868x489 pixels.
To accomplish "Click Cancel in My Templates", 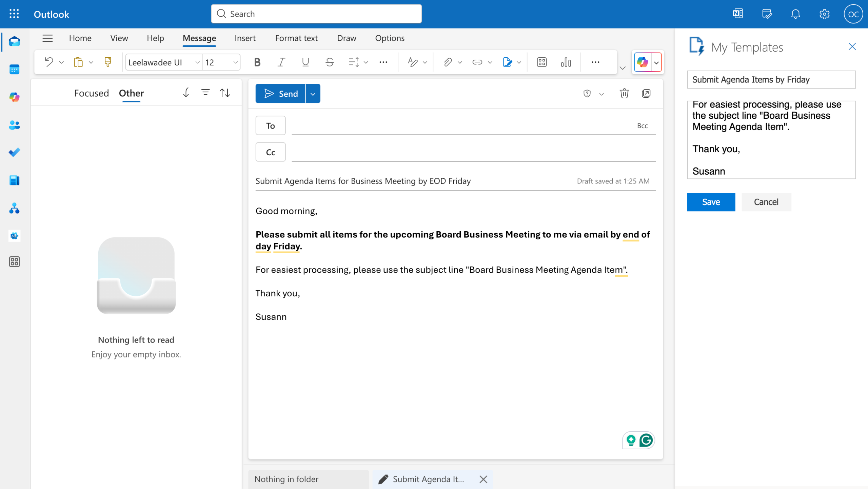I will [x=766, y=202].
